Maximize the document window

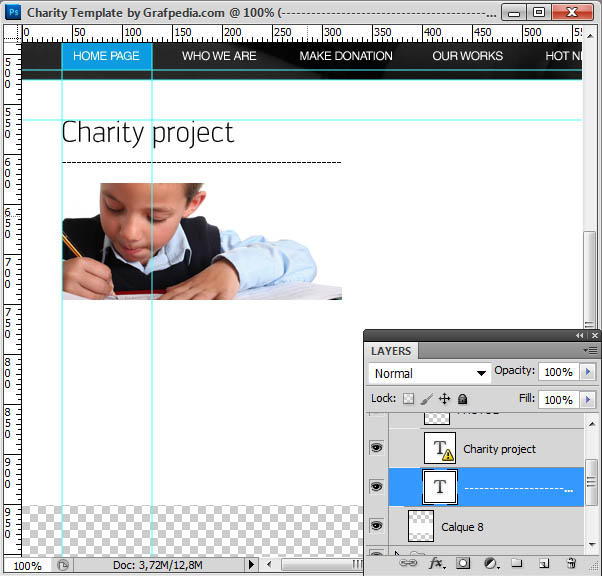(539, 13)
